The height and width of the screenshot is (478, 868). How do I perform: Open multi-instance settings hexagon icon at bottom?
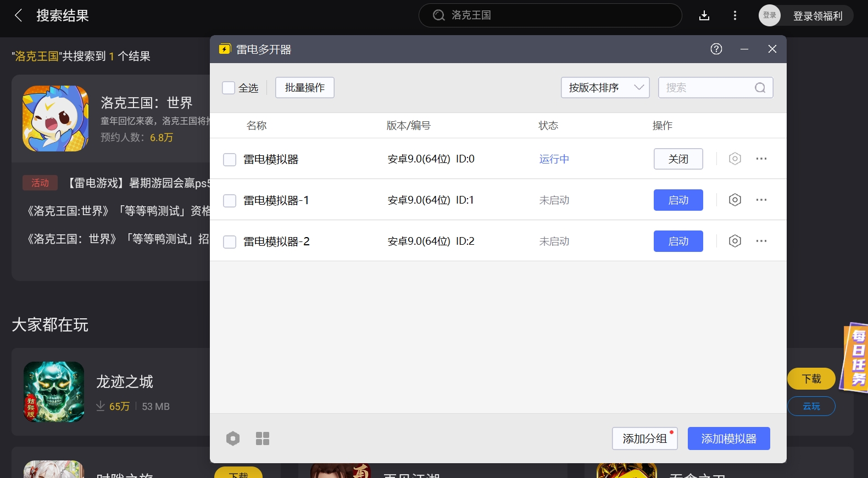(x=233, y=438)
